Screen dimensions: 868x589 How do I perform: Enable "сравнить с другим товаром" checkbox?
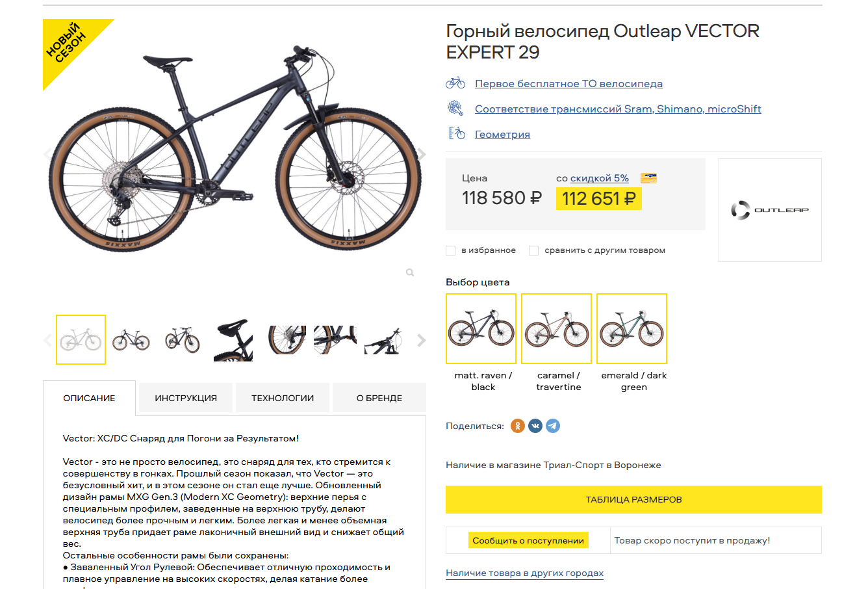click(x=534, y=250)
